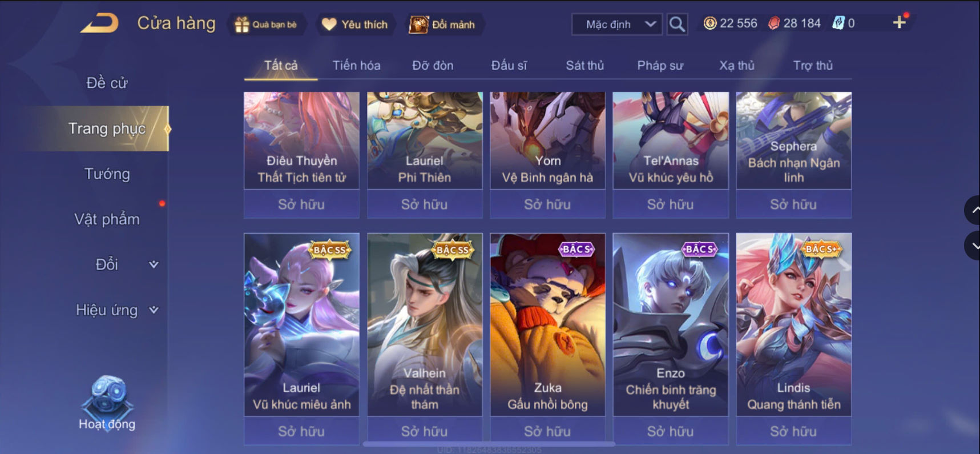Switch to the Sát thủ tab
The image size is (980, 454).
tap(584, 66)
